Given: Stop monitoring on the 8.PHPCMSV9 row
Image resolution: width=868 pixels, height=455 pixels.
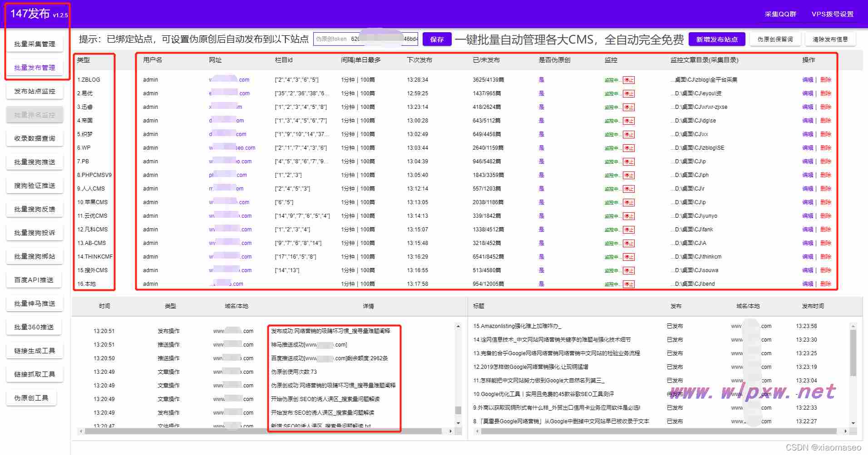Looking at the screenshot, I should [x=629, y=175].
